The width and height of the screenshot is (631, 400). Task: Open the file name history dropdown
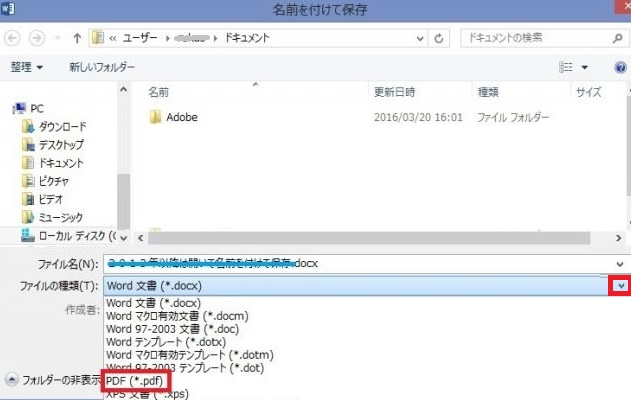click(x=620, y=264)
